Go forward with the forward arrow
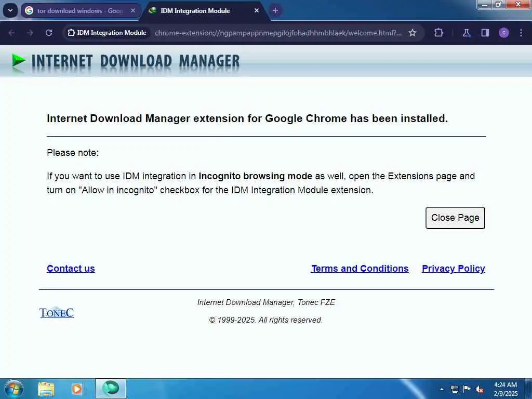This screenshot has width=532, height=399. [30, 33]
